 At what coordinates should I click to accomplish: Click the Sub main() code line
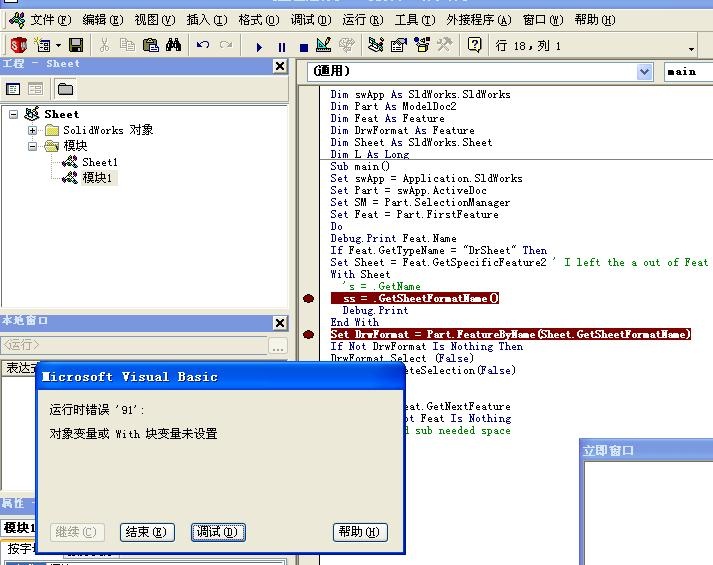(x=360, y=166)
